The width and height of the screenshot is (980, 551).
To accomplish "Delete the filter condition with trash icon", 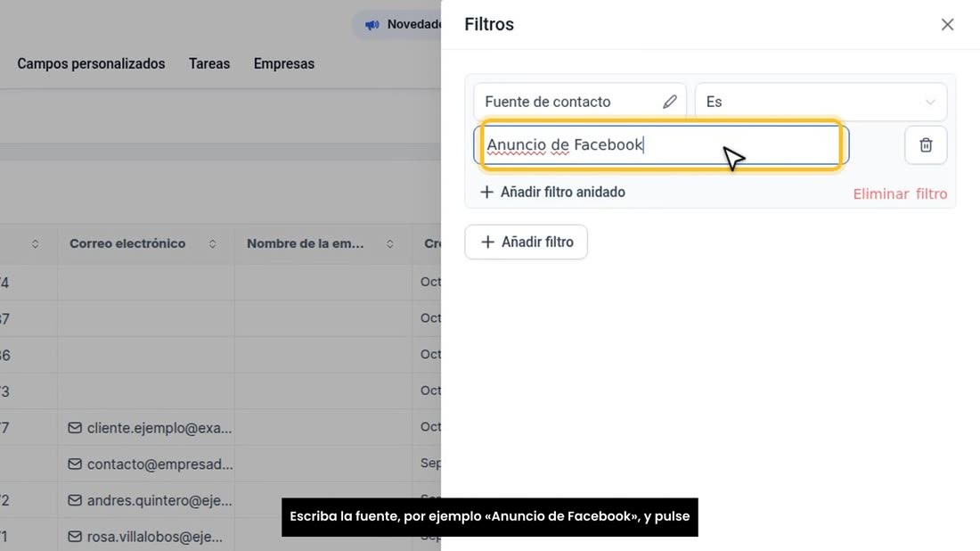I will (x=926, y=145).
